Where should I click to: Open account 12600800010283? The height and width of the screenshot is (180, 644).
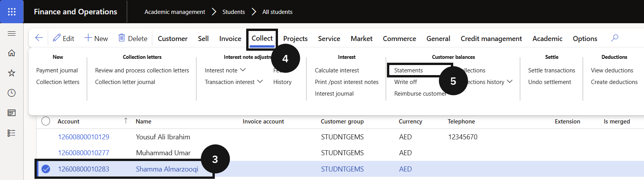(83, 169)
